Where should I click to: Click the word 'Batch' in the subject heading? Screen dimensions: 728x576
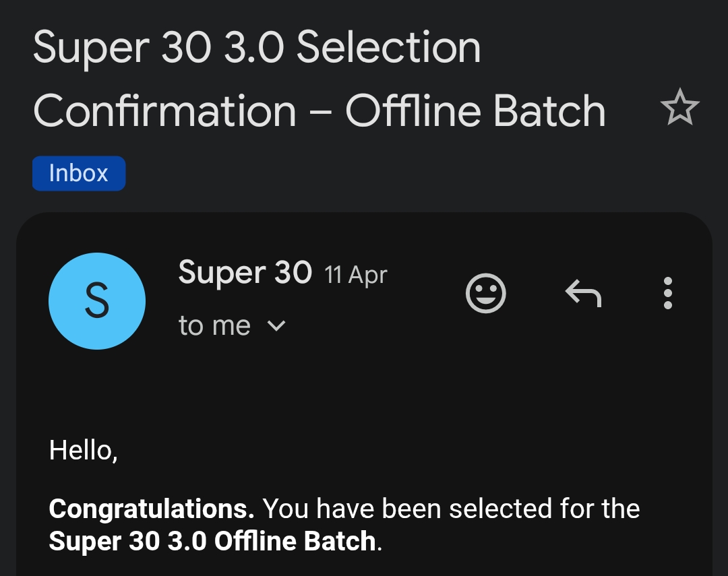coord(549,110)
